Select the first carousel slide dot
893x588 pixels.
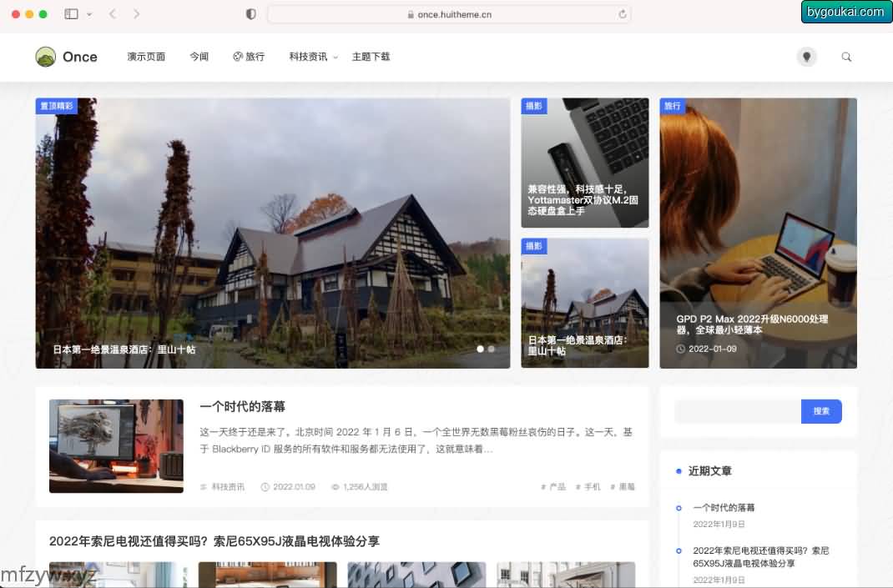(480, 349)
